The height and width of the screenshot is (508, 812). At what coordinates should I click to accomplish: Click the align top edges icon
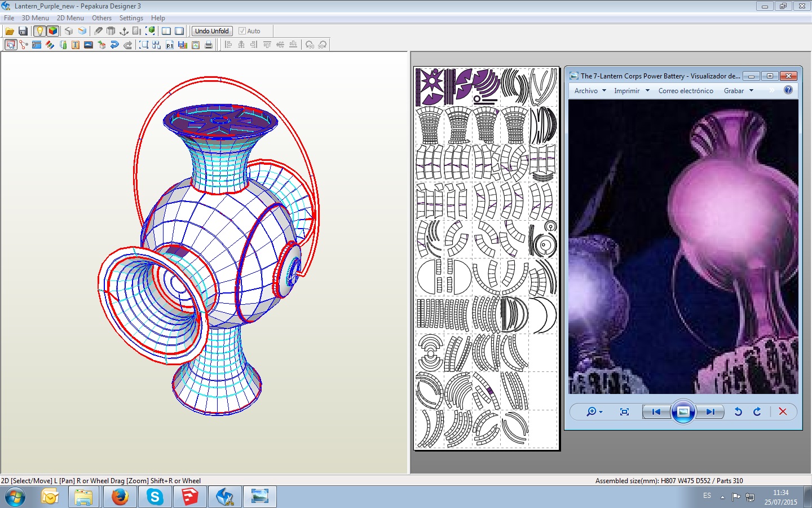click(267, 45)
